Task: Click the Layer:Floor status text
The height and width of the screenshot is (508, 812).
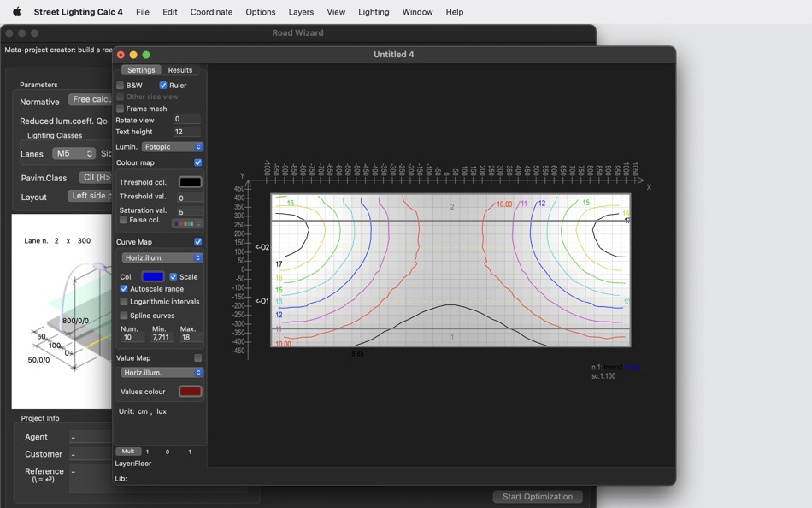Action: tap(133, 464)
